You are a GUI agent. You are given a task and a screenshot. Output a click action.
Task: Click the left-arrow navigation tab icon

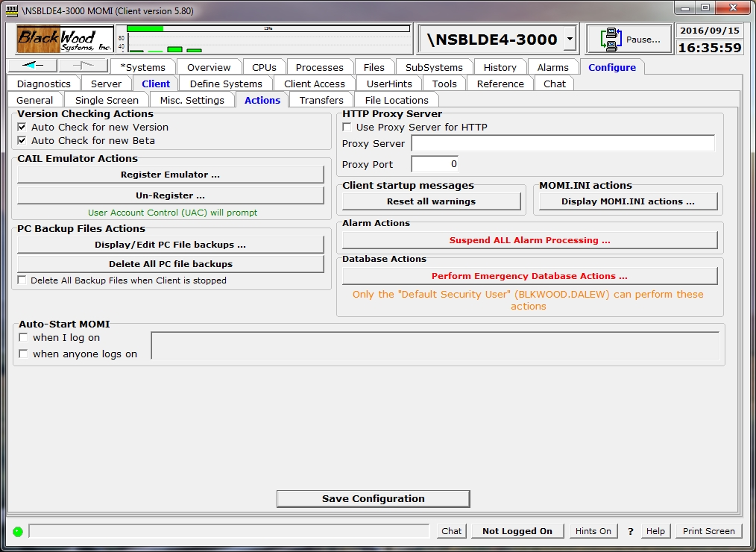pyautogui.click(x=34, y=66)
